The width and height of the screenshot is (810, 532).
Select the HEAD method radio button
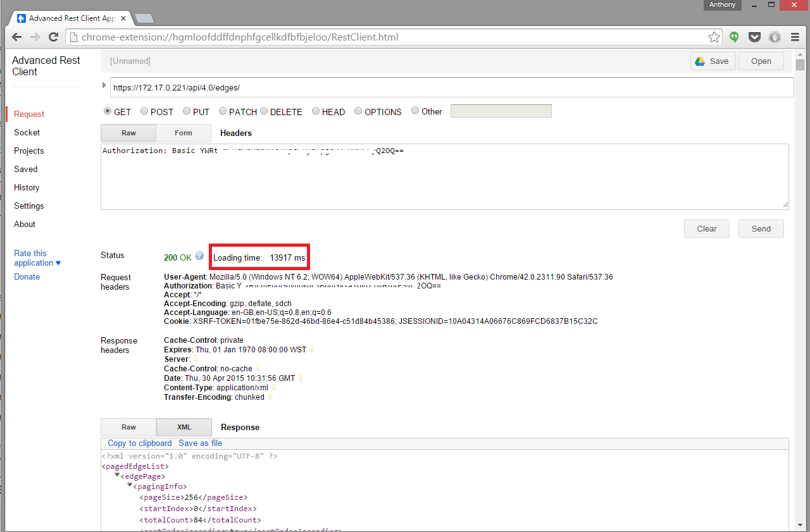(x=316, y=111)
